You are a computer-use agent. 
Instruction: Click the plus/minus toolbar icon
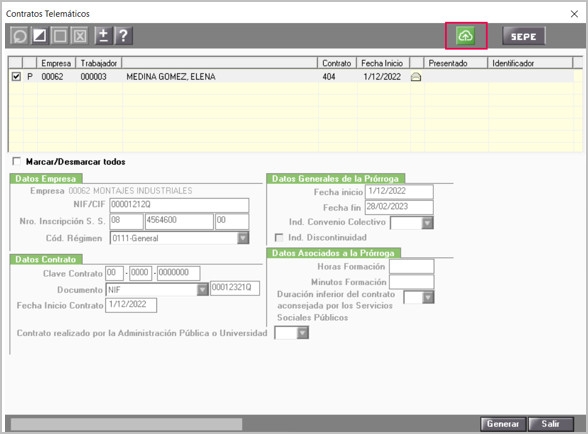(103, 36)
